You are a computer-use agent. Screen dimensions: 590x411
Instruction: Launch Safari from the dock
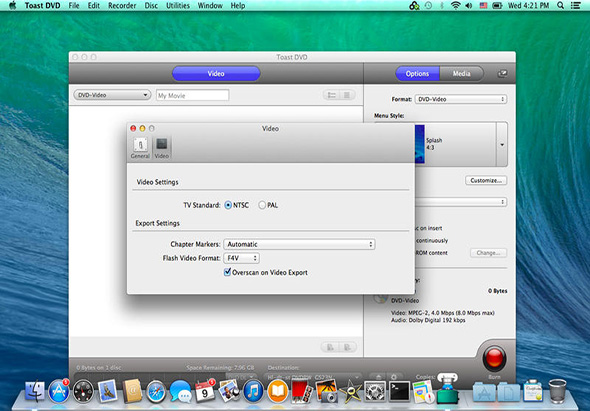click(x=156, y=392)
